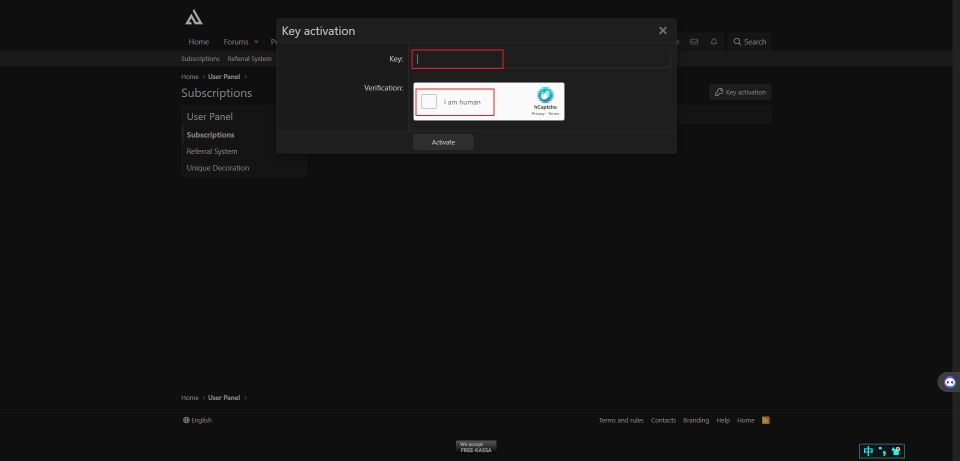960x461 pixels.
Task: Open the notifications bell icon
Action: 713,42
